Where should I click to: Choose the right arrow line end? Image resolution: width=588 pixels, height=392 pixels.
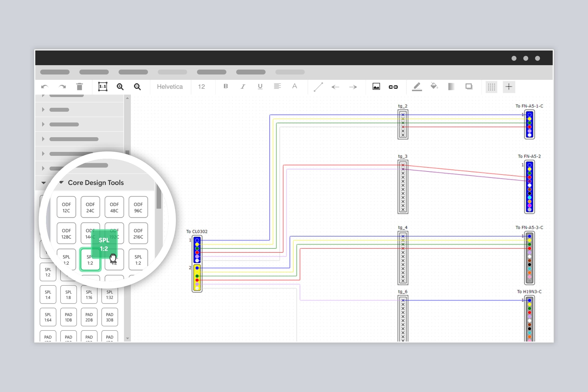point(353,87)
